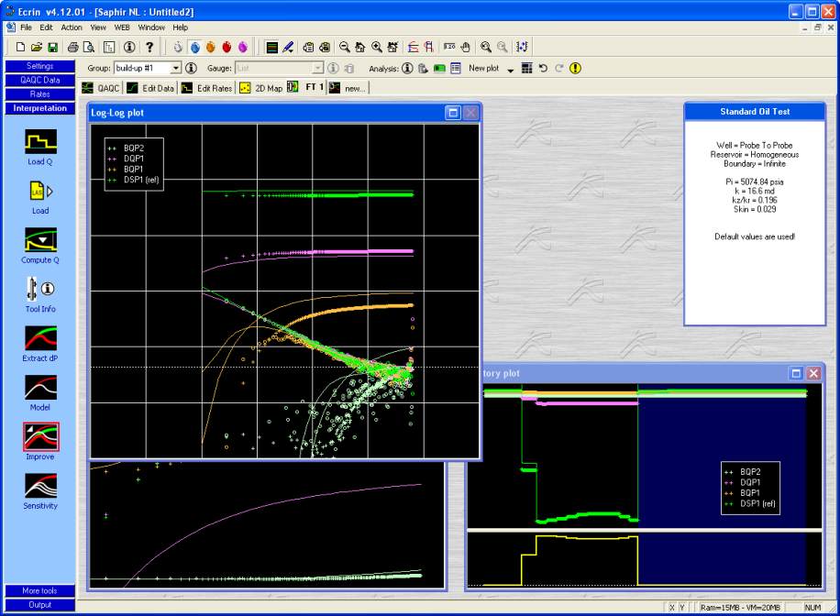The width and height of the screenshot is (840, 616).
Task: Click the Undo arrow in analysis toolbar
Action: 543,69
